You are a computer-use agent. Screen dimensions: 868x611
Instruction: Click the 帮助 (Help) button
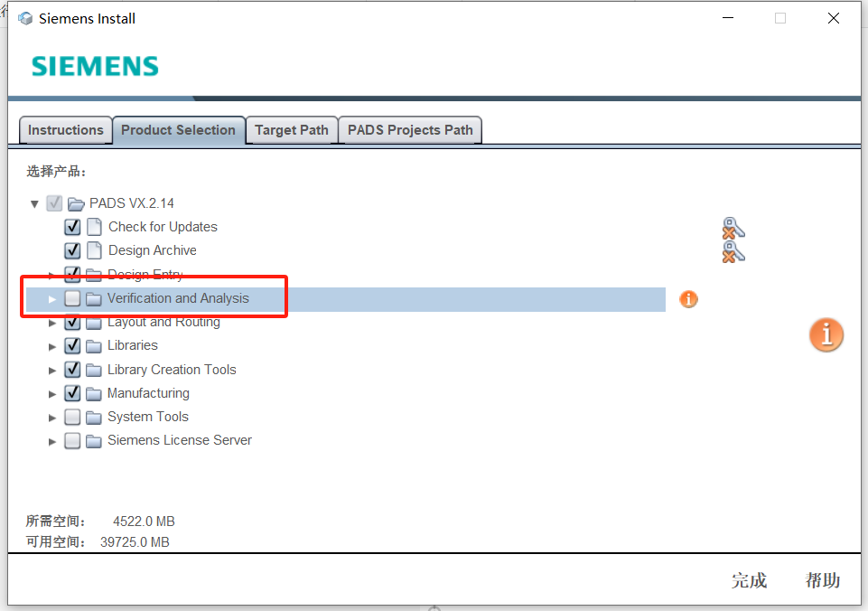[823, 580]
